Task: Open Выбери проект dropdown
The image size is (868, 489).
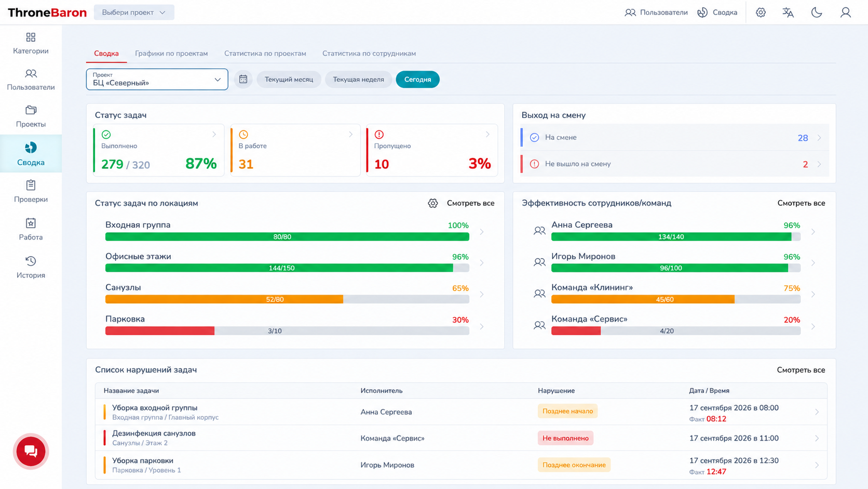Action: [134, 12]
